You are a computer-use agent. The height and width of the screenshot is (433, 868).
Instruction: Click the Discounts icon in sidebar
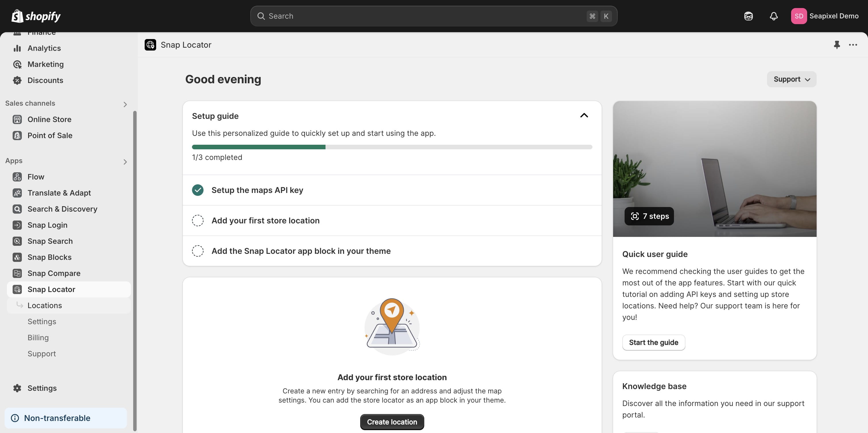(x=17, y=80)
